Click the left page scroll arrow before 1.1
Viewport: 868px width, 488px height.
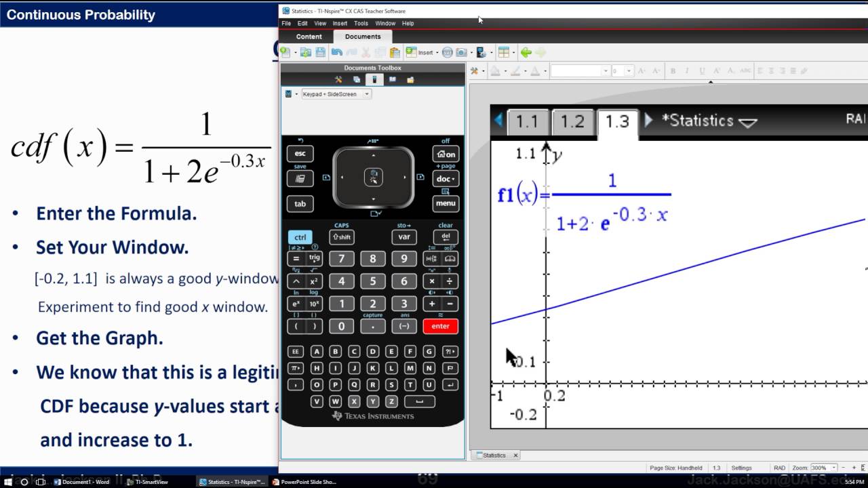[498, 121]
